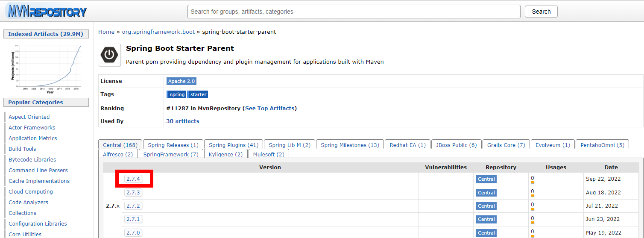
Task: Switch to Spring Lib M (2) tab
Action: tap(290, 145)
